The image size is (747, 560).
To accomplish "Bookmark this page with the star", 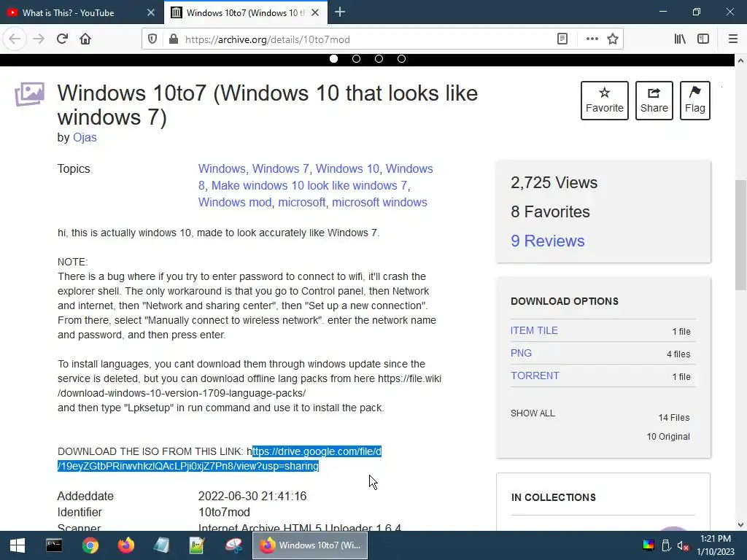I will (613, 39).
